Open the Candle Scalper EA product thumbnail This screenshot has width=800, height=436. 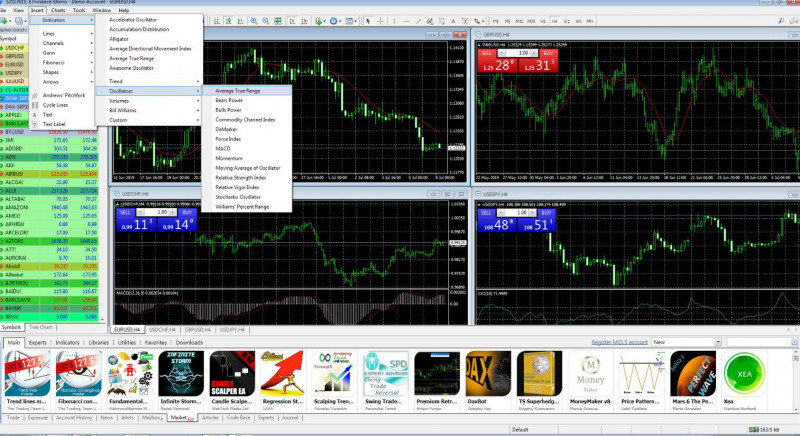click(232, 374)
